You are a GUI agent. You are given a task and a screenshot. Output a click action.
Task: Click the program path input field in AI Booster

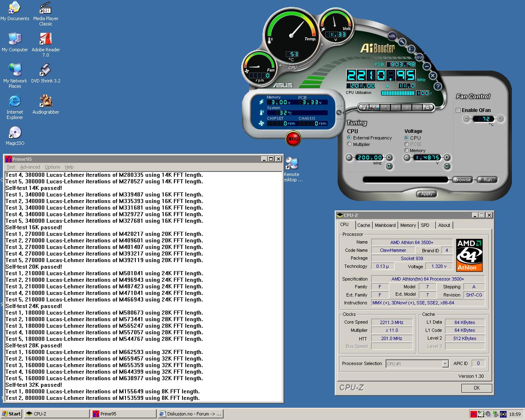(x=405, y=180)
